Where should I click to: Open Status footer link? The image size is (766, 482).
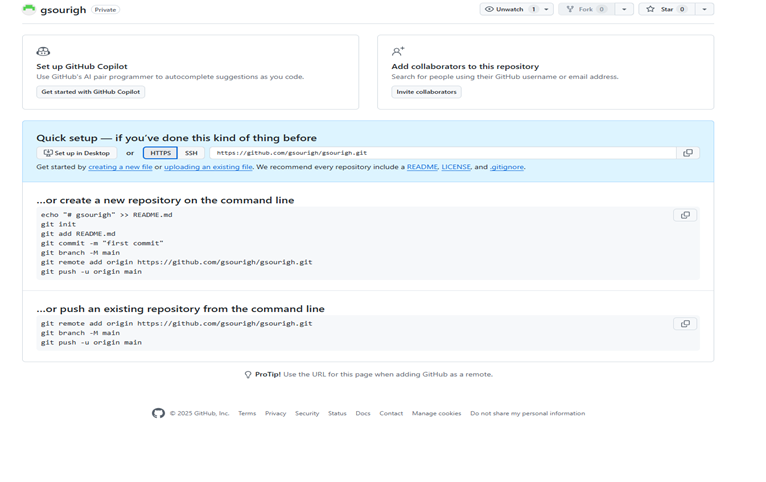point(337,414)
